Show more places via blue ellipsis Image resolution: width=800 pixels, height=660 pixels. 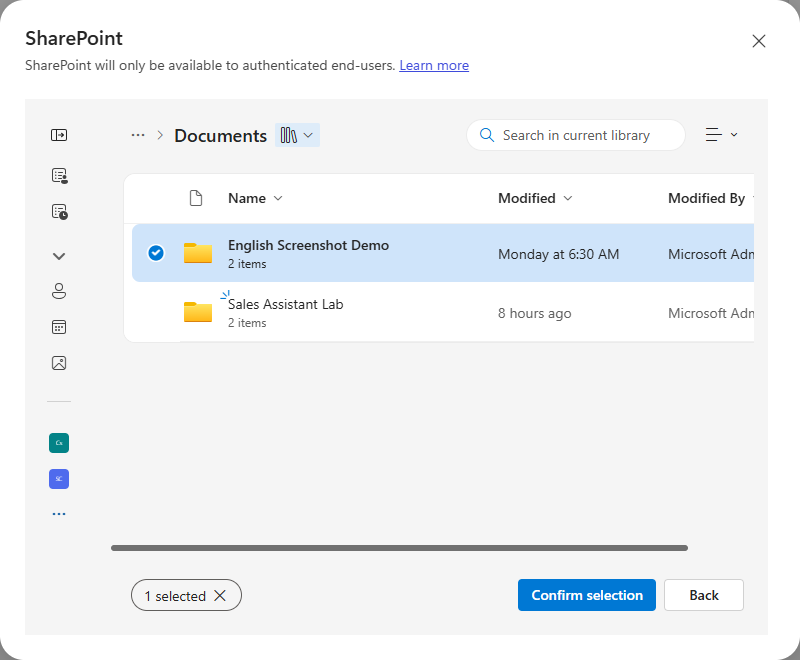[59, 514]
